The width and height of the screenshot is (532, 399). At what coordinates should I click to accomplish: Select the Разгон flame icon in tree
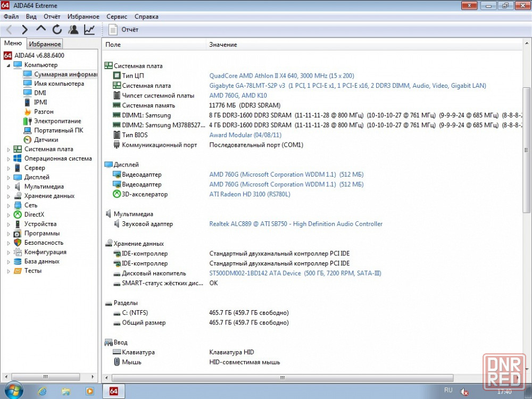tap(28, 112)
